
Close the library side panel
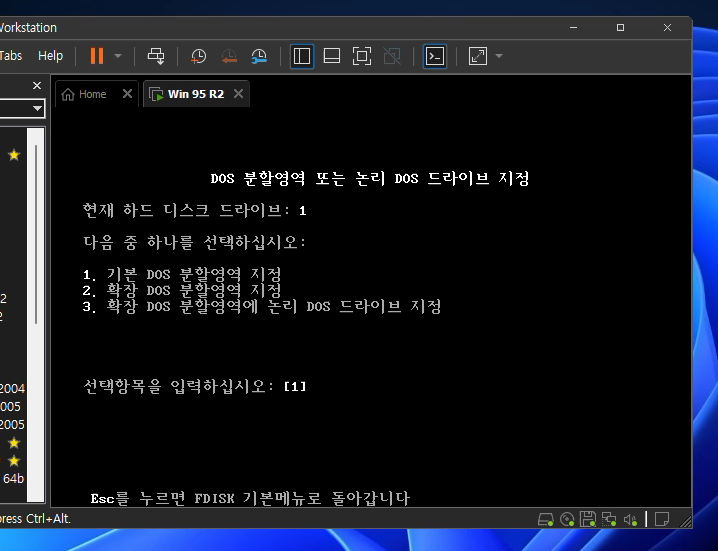37,86
